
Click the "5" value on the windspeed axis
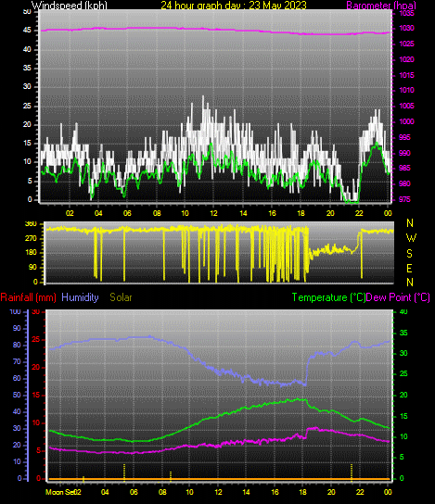click(x=30, y=181)
